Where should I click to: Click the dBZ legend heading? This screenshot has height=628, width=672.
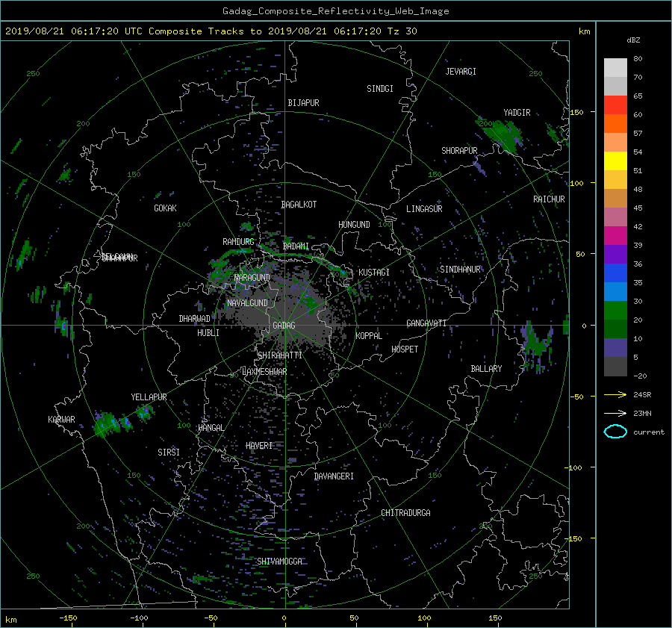coord(633,40)
